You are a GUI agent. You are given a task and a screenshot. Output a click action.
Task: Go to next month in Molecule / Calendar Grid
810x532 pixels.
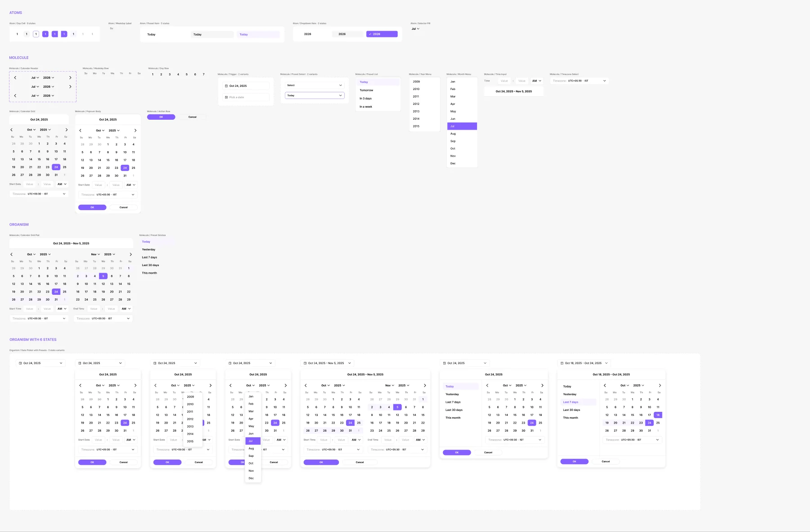[67, 130]
